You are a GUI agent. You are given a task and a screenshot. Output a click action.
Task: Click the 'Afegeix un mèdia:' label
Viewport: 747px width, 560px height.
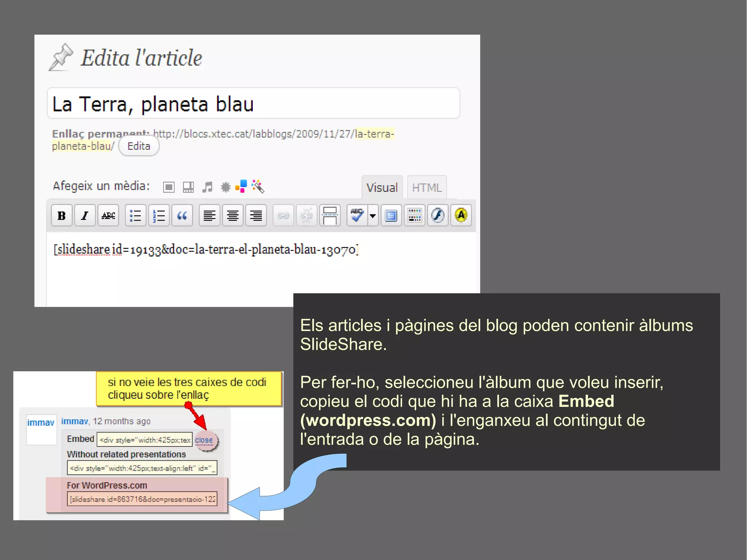coord(101,186)
